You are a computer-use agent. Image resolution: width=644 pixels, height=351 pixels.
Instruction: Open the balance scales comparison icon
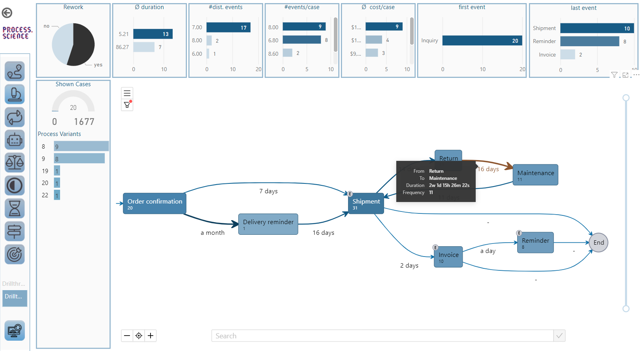tap(15, 162)
